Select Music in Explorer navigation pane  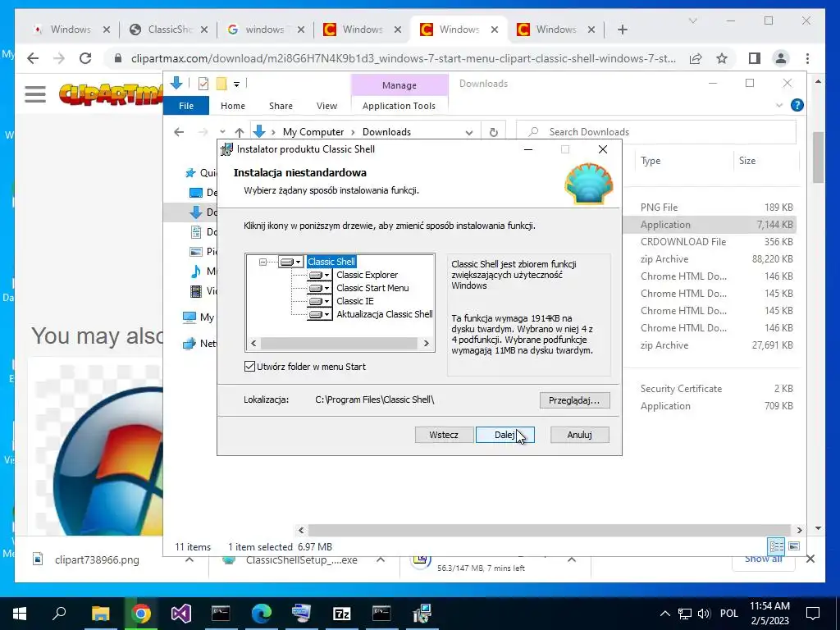point(203,271)
